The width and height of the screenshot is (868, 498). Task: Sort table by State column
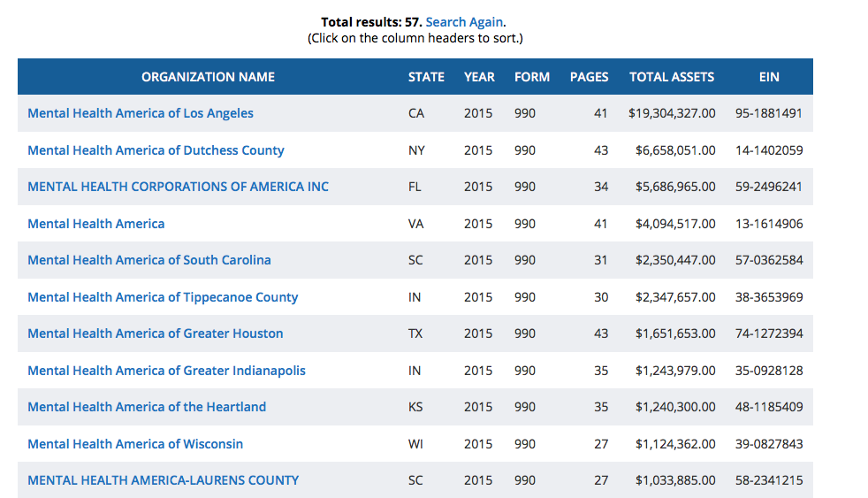click(426, 77)
